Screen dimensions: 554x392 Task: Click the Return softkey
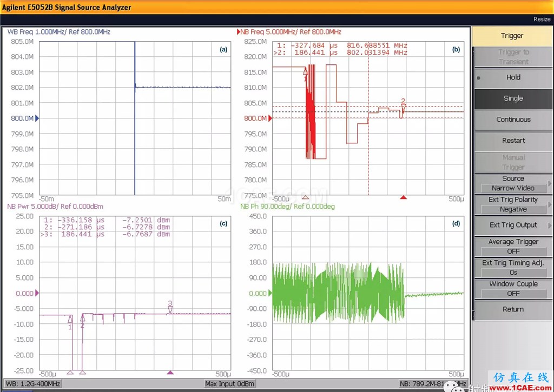click(513, 310)
